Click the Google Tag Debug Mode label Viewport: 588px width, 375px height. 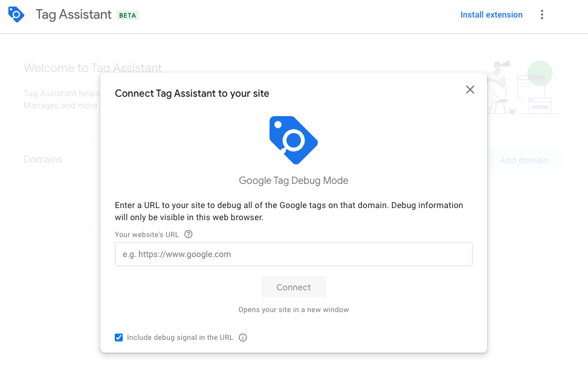tap(294, 181)
